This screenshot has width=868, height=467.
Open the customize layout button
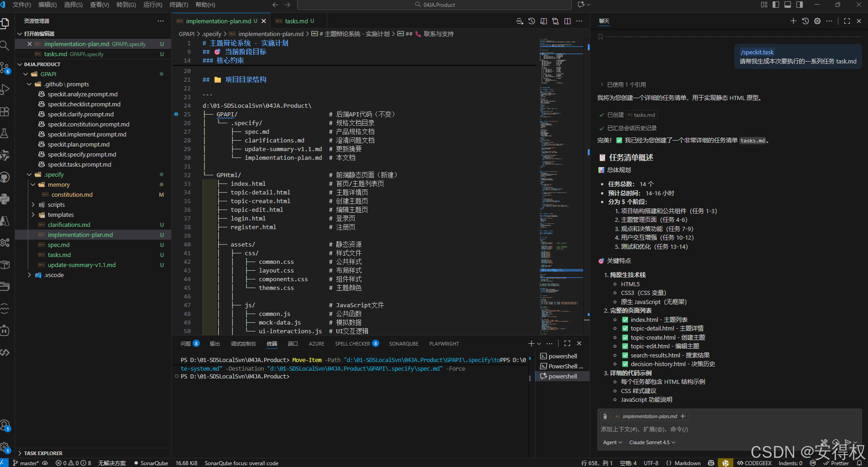coord(764,5)
